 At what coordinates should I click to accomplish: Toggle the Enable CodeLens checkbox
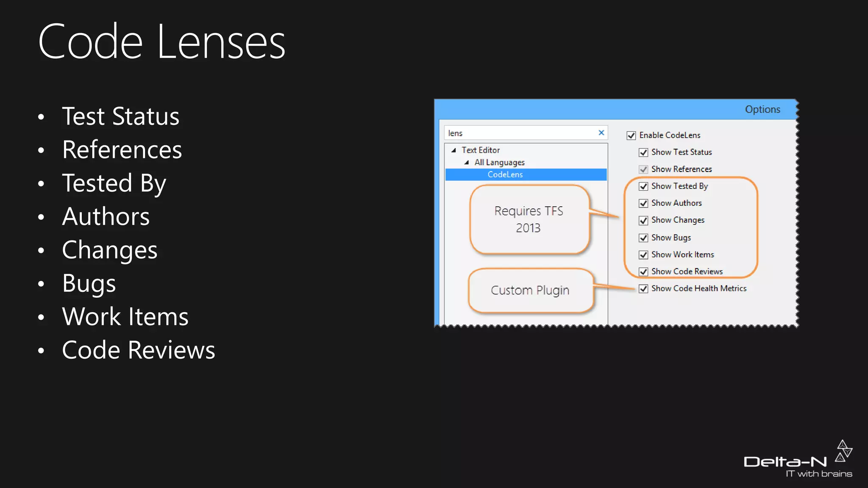(x=631, y=136)
